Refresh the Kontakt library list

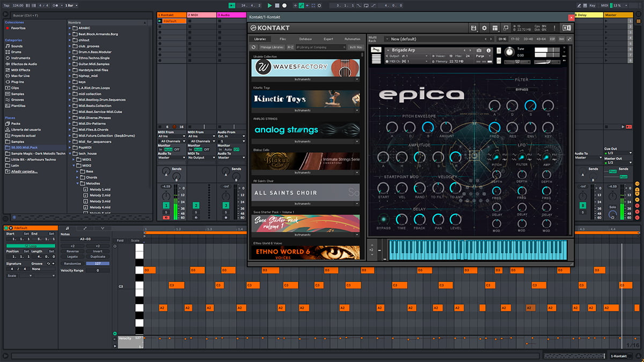coord(254,47)
